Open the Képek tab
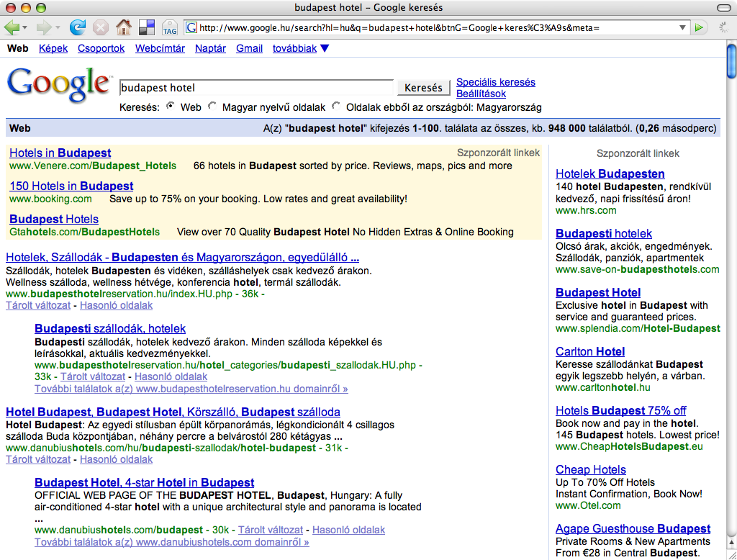737x560 pixels. [53, 48]
